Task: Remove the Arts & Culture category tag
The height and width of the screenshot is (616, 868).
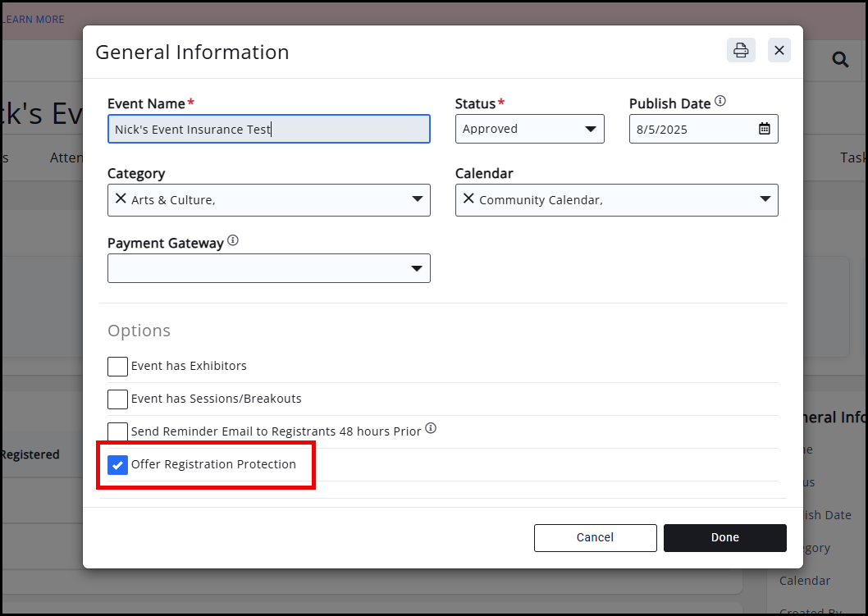Action: [121, 198]
